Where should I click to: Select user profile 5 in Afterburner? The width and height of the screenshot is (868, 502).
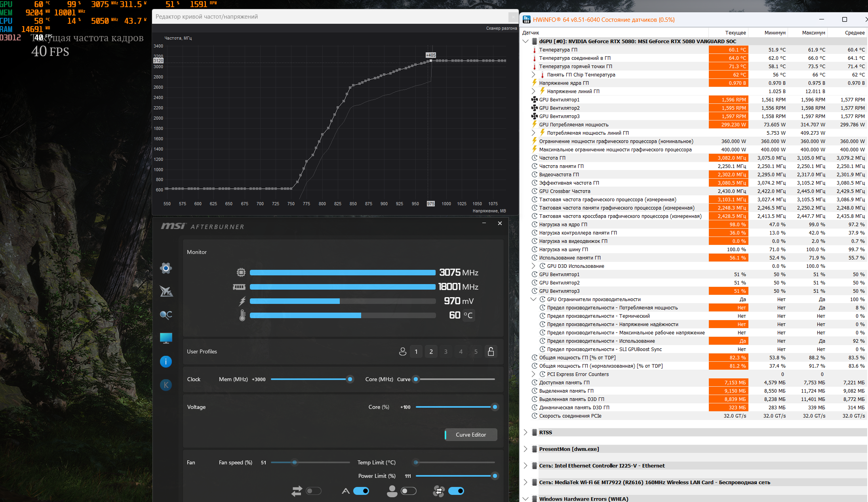coord(476,351)
